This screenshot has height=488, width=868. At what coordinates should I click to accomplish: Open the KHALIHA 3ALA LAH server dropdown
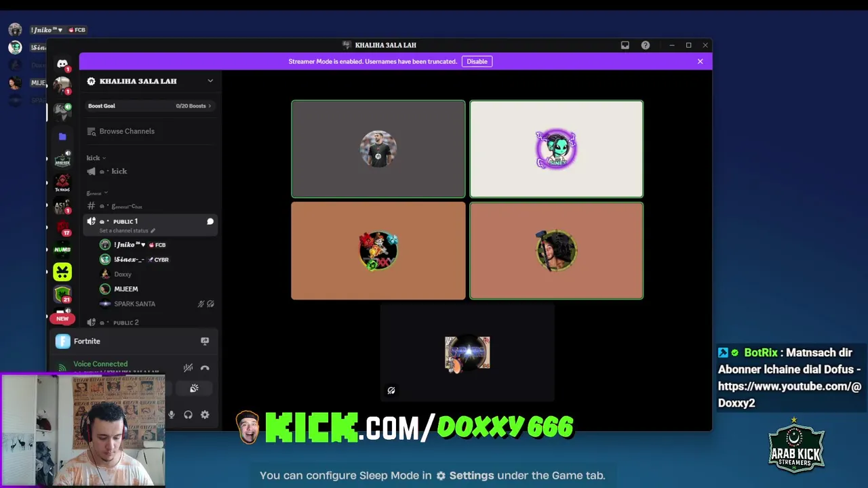210,81
